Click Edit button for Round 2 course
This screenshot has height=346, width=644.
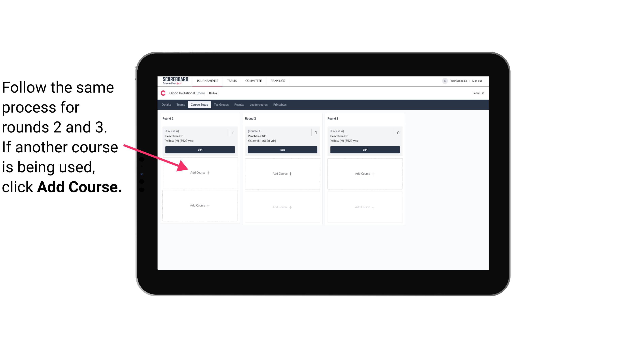[282, 150]
